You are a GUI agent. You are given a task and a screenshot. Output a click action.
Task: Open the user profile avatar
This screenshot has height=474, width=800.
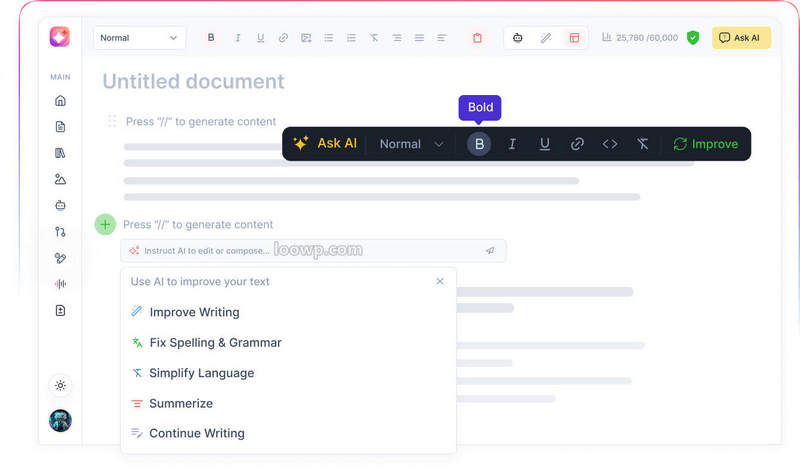tap(60, 420)
